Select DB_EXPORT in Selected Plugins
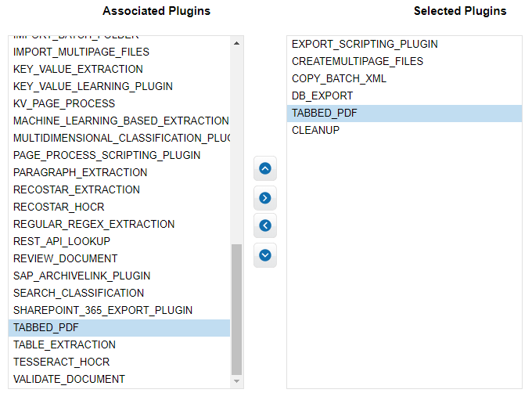532x393 pixels. coord(404,96)
